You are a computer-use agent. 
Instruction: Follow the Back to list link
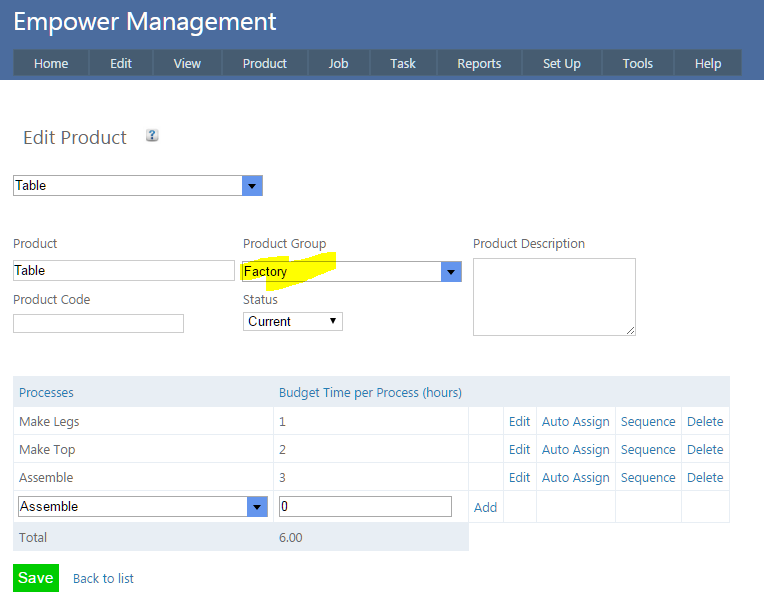[x=103, y=579]
